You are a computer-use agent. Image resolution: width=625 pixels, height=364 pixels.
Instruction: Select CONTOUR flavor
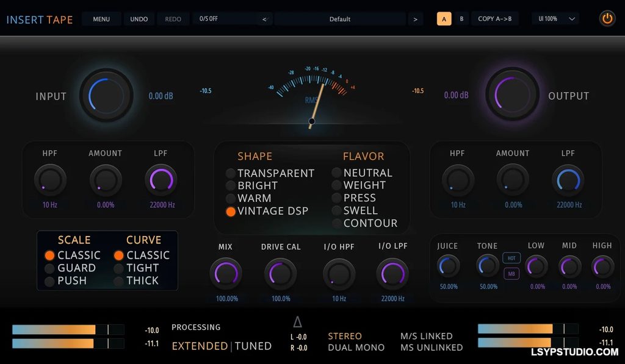tap(365, 223)
